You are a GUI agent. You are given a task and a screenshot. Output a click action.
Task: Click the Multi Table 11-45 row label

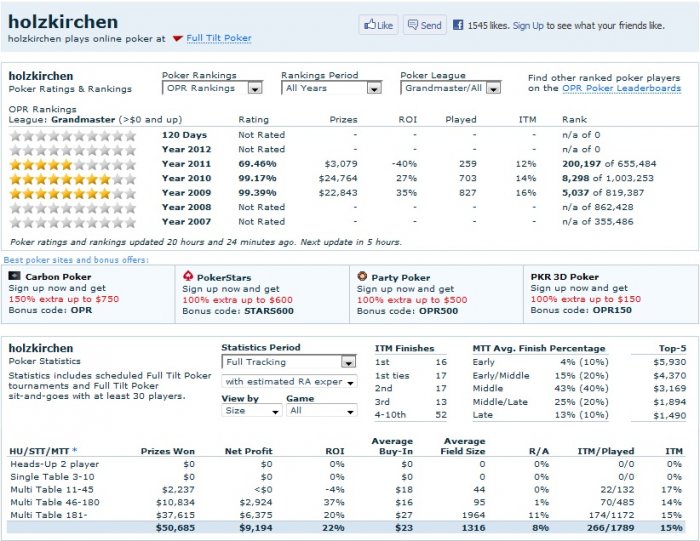(x=52, y=489)
